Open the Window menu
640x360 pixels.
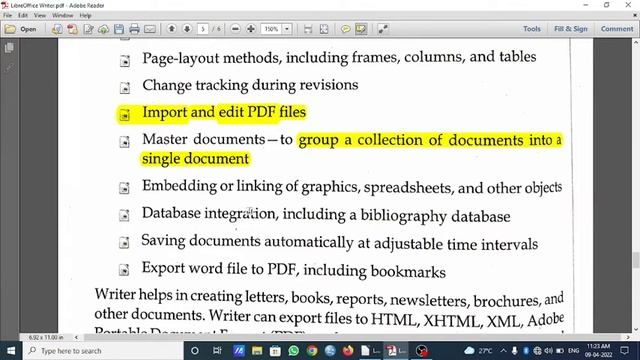[62, 16]
